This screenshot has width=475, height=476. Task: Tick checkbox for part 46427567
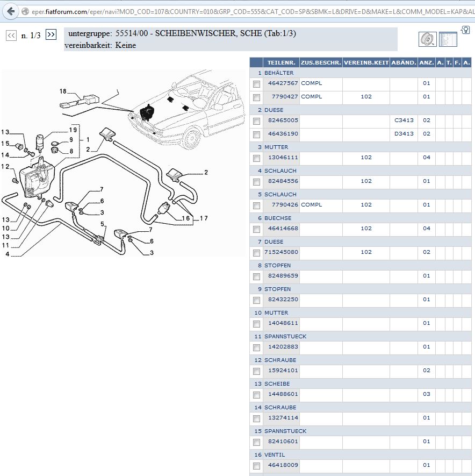click(x=257, y=84)
